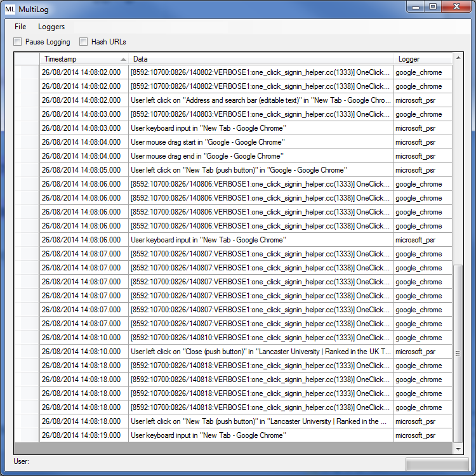Click the 140802 one_click_signin_helper.cc(1338) entry
Viewport: 476px width, 476px height.
point(261,86)
